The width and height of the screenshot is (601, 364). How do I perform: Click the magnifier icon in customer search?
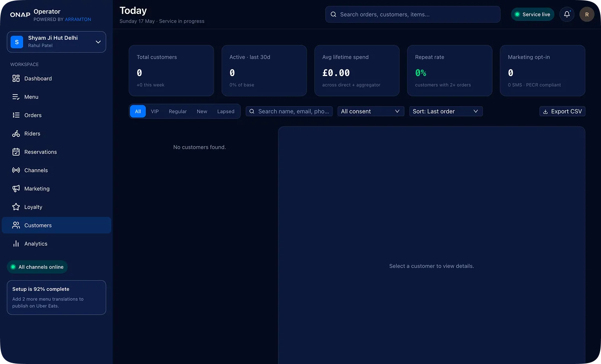(252, 111)
